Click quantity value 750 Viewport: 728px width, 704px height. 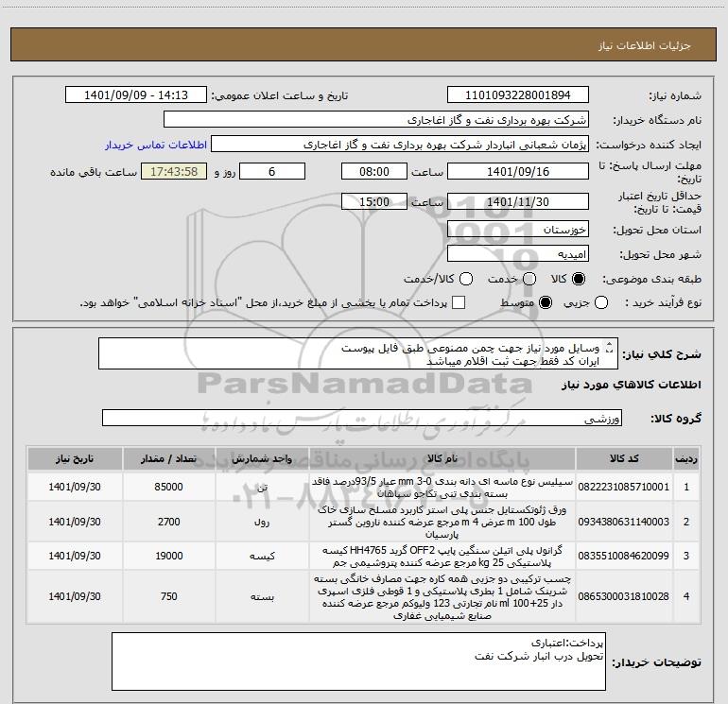point(168,596)
